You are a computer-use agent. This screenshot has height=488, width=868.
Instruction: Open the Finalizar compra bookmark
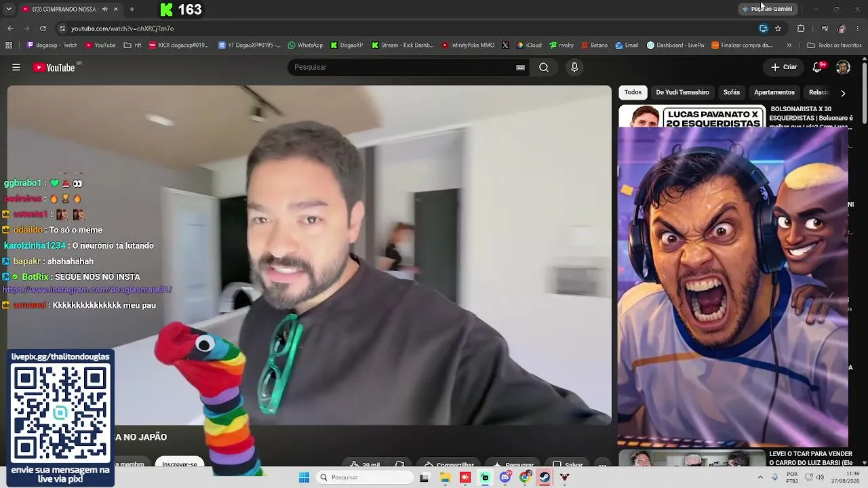(742, 45)
